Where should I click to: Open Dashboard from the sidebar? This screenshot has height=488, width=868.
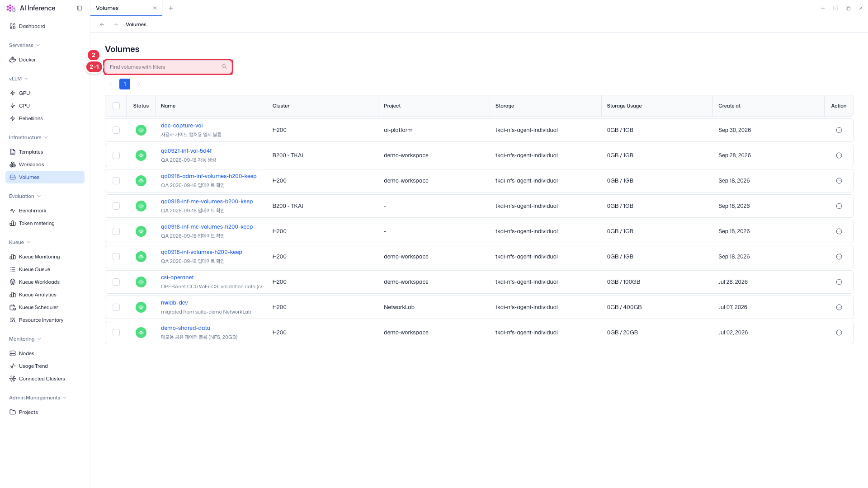pos(45,26)
